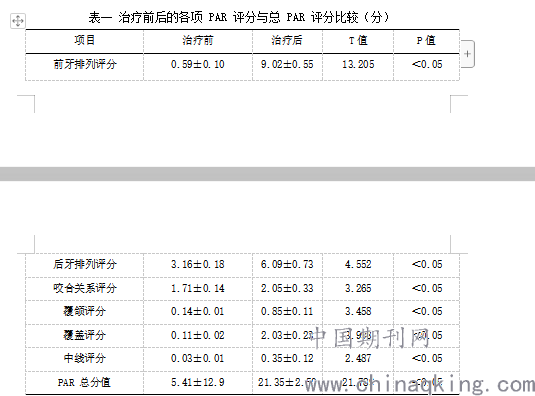Select the 治疗前 header cell
The height and width of the screenshot is (396, 535).
click(x=198, y=41)
